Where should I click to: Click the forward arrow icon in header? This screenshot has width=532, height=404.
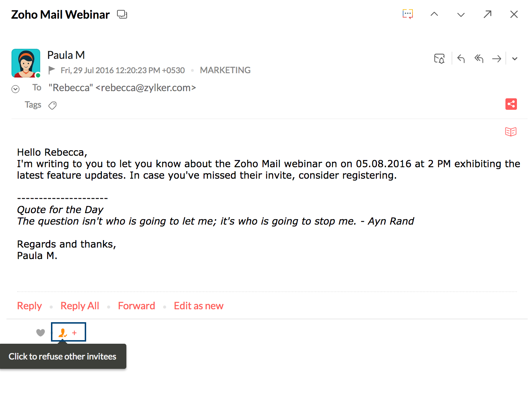point(497,58)
